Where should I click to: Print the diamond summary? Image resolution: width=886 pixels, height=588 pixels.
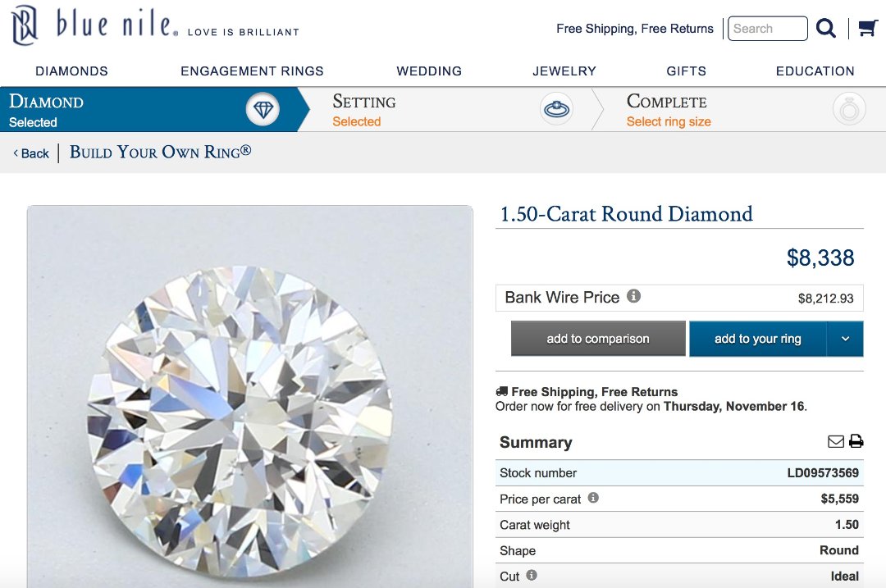(x=856, y=441)
